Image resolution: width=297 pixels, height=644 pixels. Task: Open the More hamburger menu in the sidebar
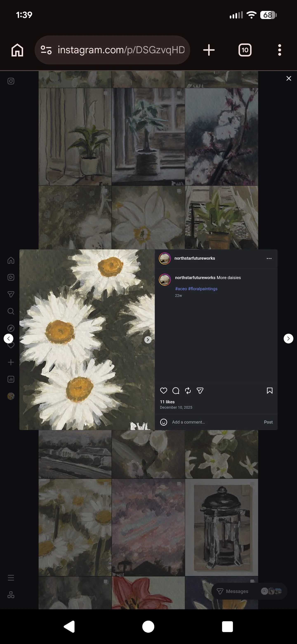tap(11, 578)
